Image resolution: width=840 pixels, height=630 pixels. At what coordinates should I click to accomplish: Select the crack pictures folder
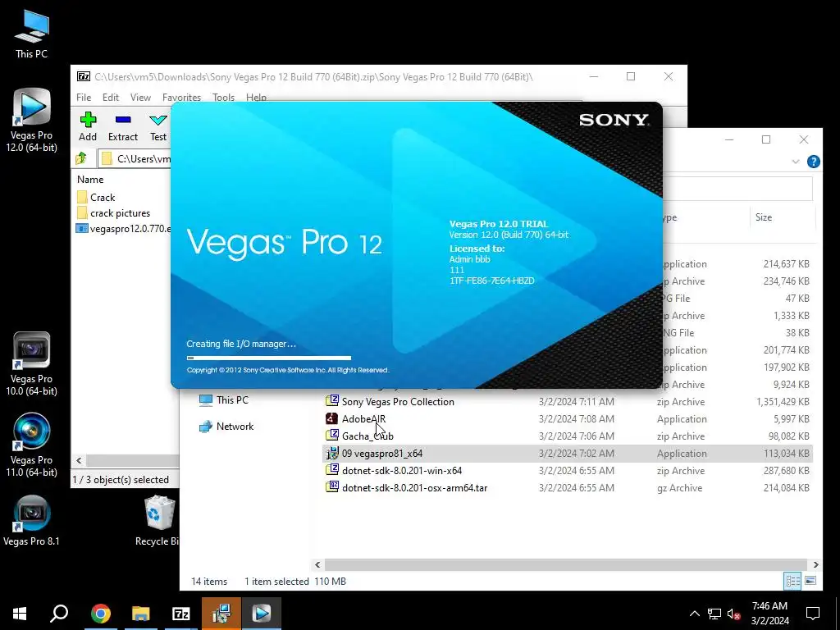[x=113, y=213]
